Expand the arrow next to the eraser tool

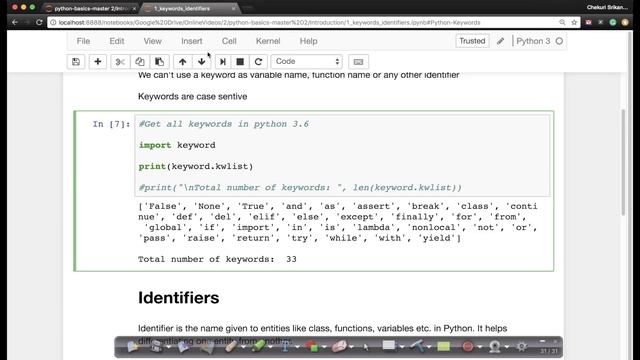point(351,347)
